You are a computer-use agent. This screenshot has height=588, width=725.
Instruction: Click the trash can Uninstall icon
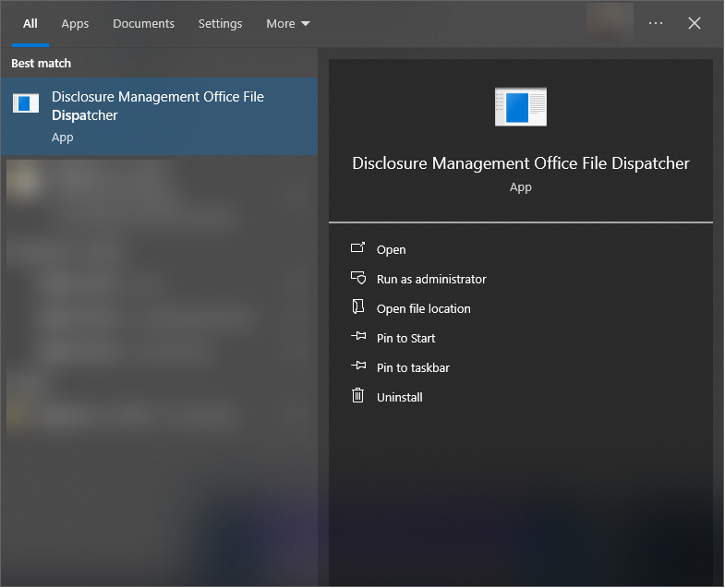pyautogui.click(x=357, y=396)
